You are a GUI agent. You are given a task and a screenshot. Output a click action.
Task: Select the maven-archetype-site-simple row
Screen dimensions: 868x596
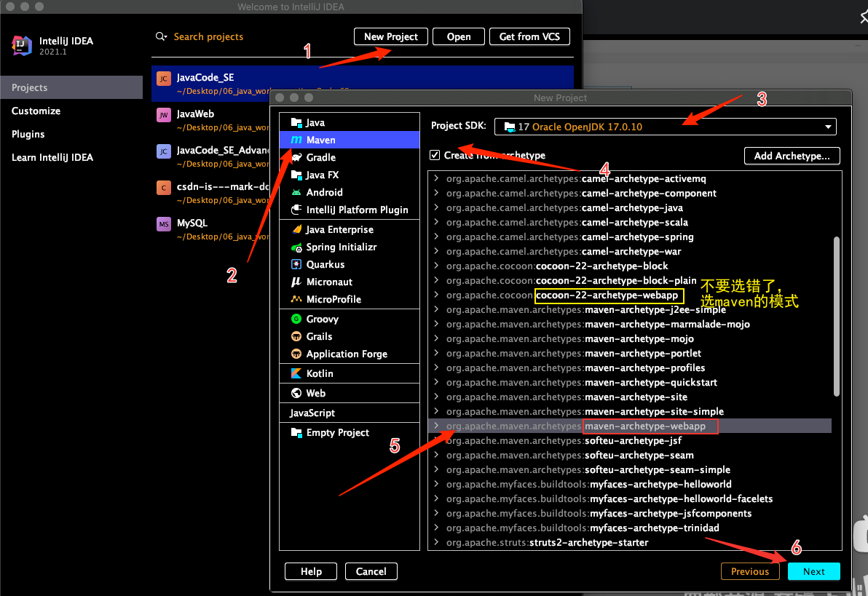(x=629, y=411)
